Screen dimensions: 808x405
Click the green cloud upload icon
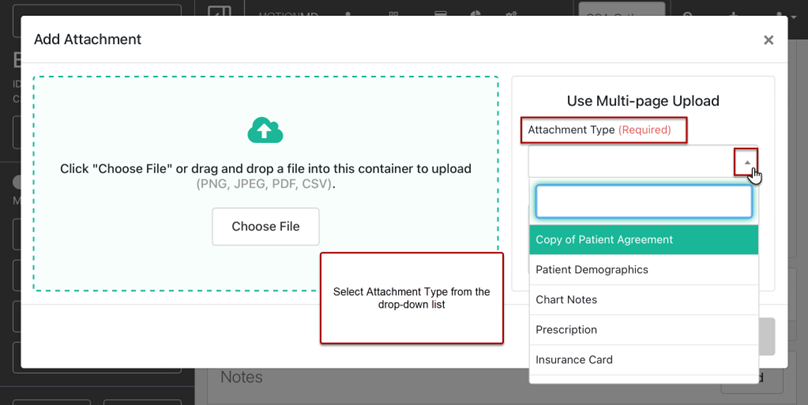click(265, 130)
